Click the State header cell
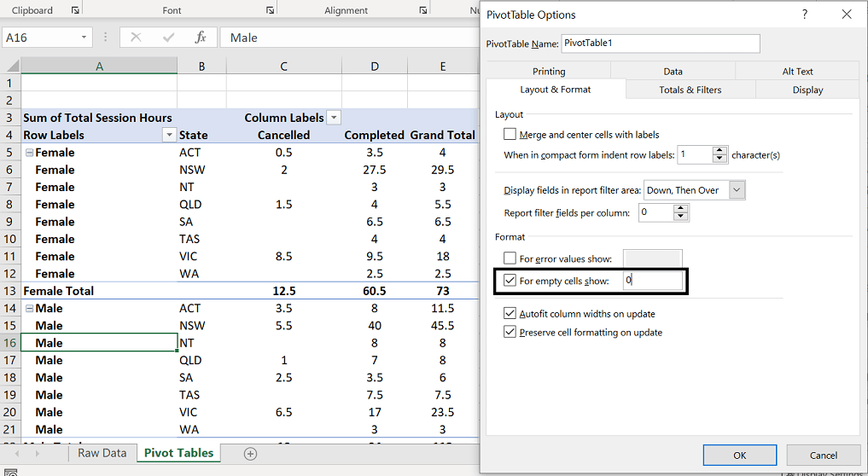 tap(201, 135)
